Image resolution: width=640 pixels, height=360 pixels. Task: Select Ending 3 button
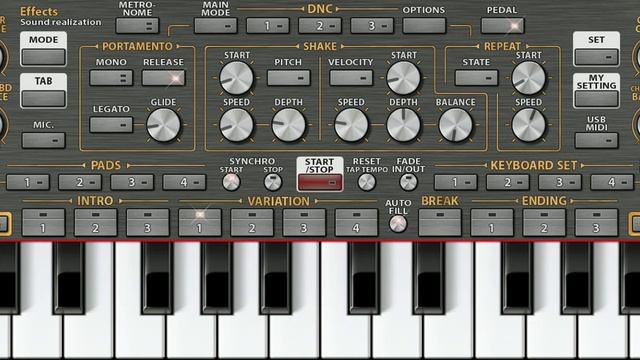click(596, 222)
